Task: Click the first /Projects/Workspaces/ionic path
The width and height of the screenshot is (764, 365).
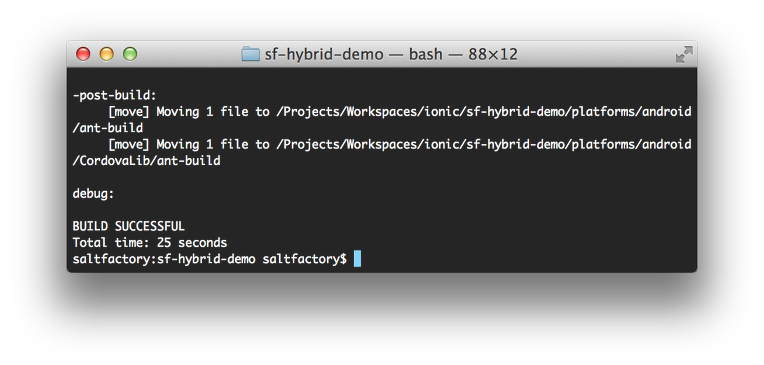Action: tap(368, 112)
